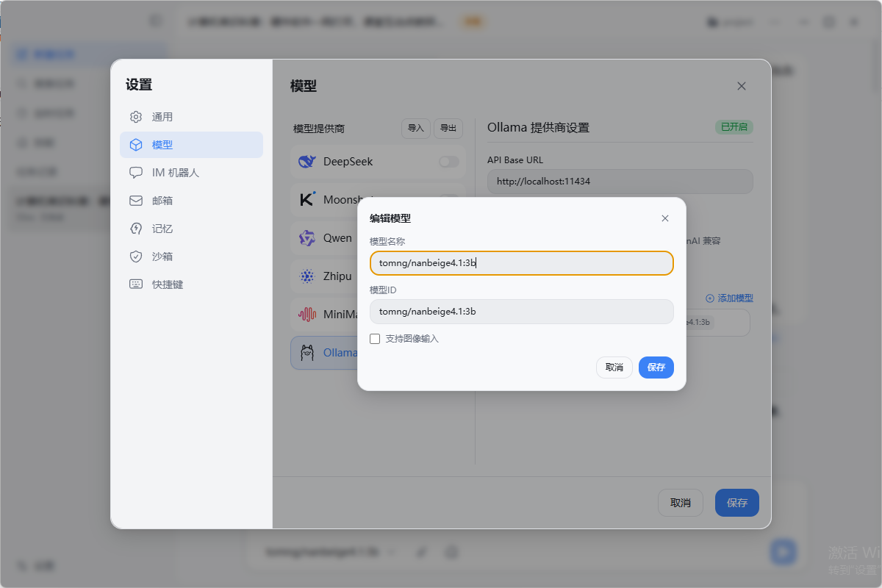Click the Zhipu provider logo
This screenshot has height=588, width=882.
point(307,276)
